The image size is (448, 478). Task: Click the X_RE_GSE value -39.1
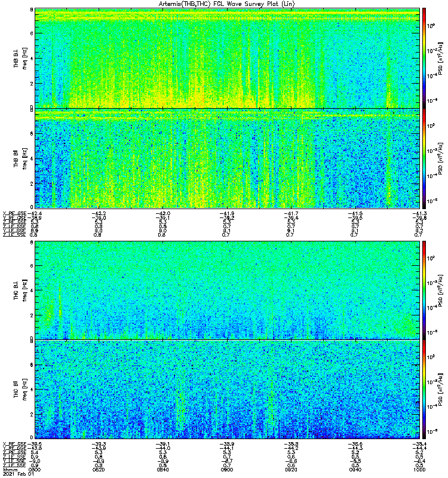tap(162, 444)
